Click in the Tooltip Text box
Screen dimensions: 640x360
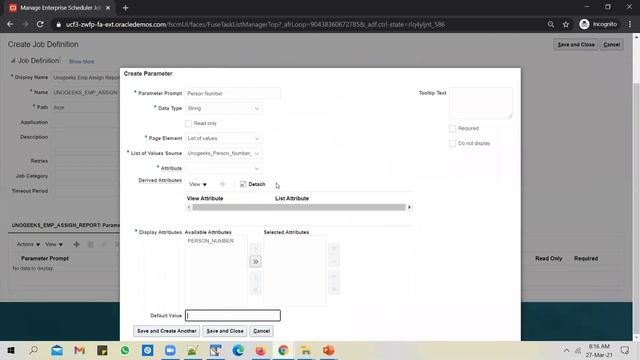pos(481,103)
